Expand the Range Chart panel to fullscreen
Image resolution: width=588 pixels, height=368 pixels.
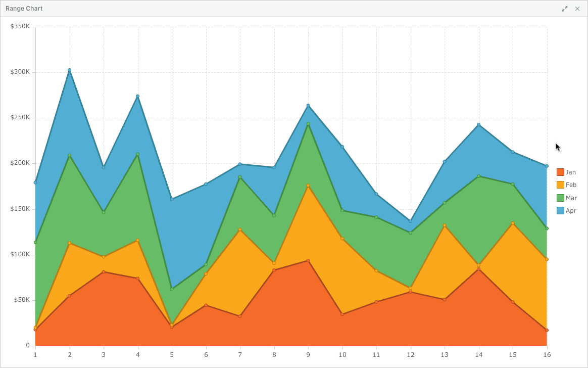click(564, 9)
